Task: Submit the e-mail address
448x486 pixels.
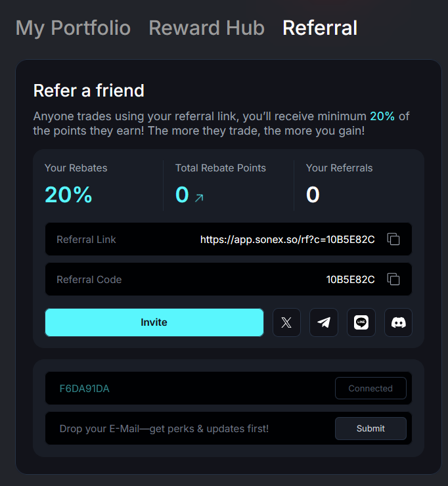Action: [370, 428]
